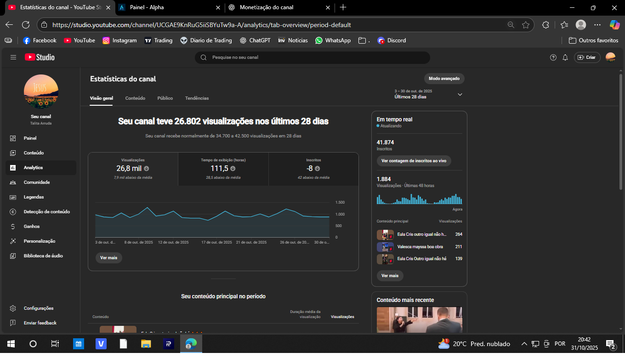Switch to the Conteúdo analytics tab

(135, 98)
